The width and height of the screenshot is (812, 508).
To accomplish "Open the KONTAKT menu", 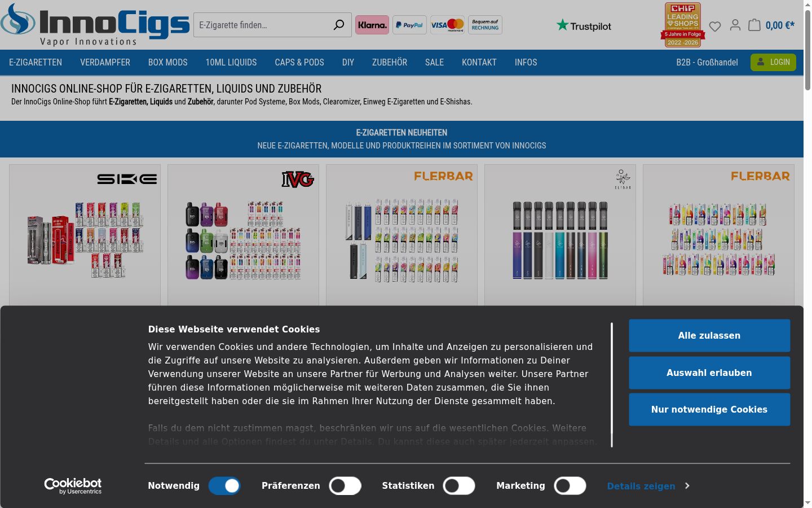I will tap(479, 63).
